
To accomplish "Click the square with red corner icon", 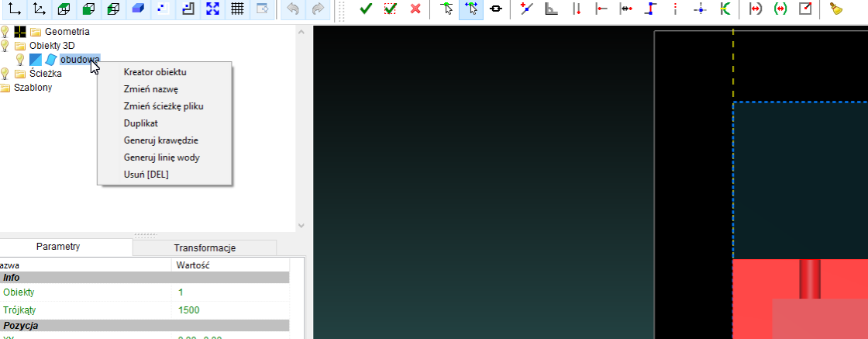I will point(805,9).
